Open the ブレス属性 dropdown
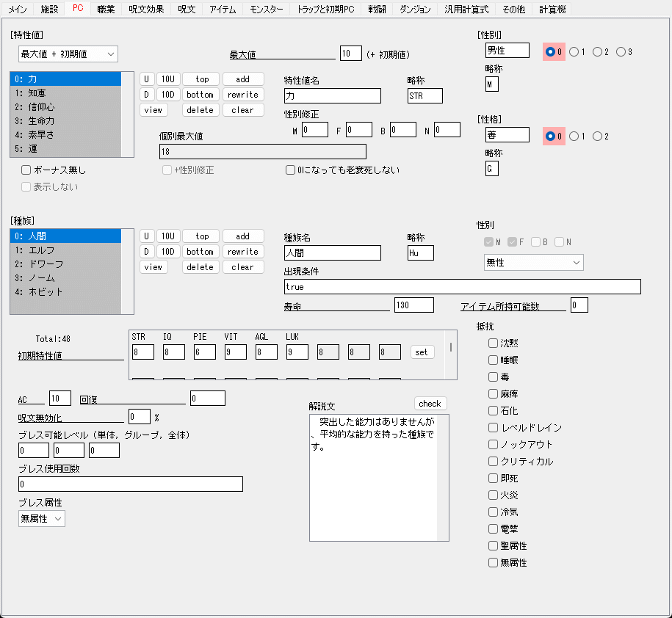Screen dimensions: 672x618 42,519
